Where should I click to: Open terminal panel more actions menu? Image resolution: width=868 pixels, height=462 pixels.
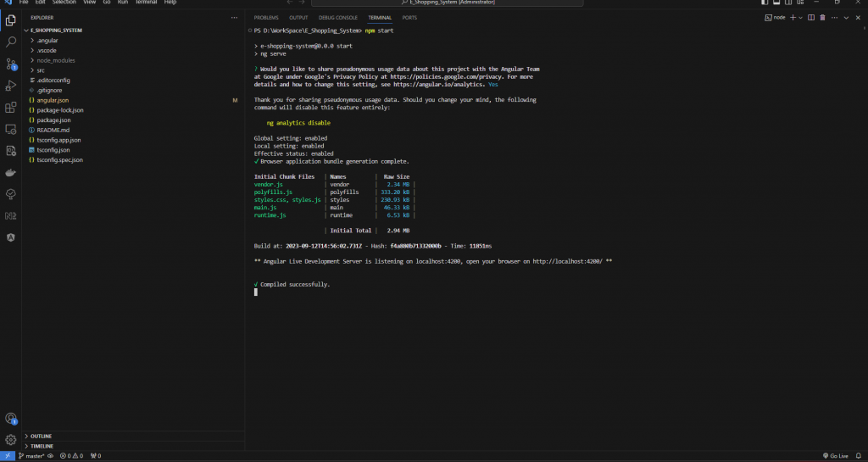click(x=834, y=18)
